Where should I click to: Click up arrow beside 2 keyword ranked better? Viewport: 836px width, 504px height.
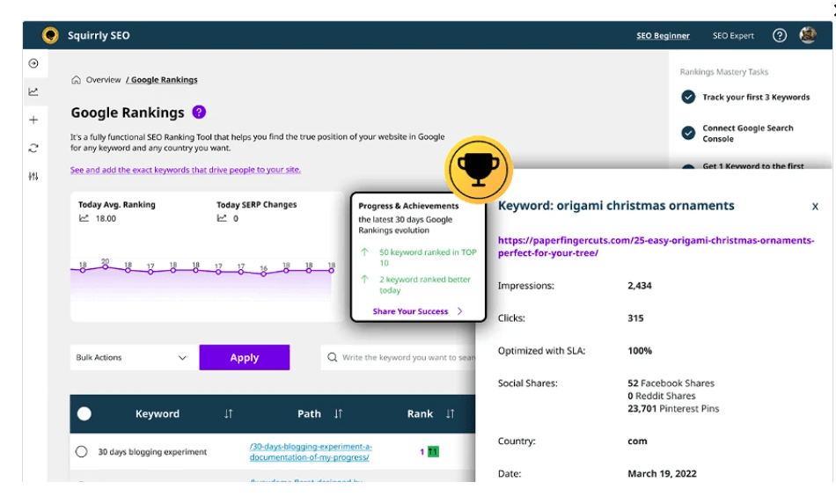364,279
